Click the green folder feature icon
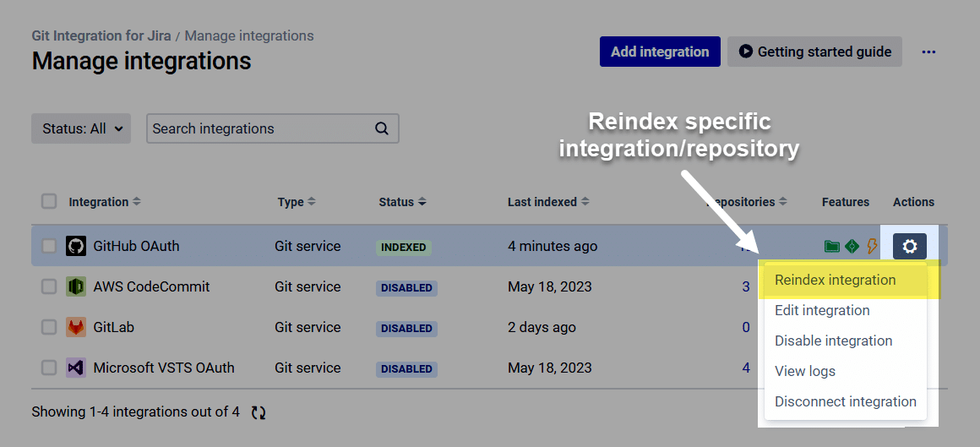The image size is (980, 447). pos(832,247)
